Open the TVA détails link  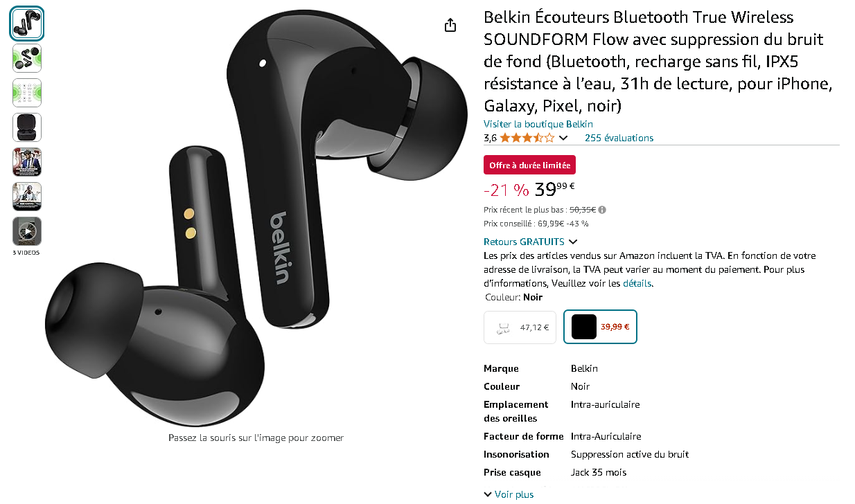637,283
